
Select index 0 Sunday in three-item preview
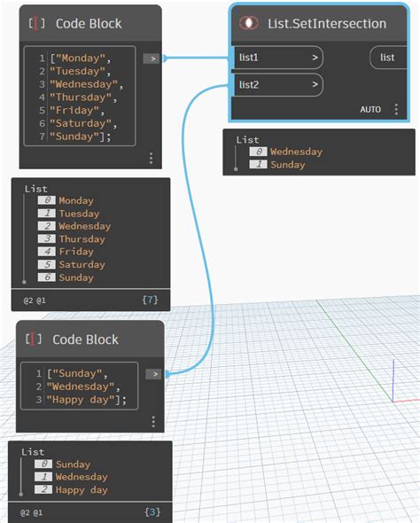coord(63,464)
